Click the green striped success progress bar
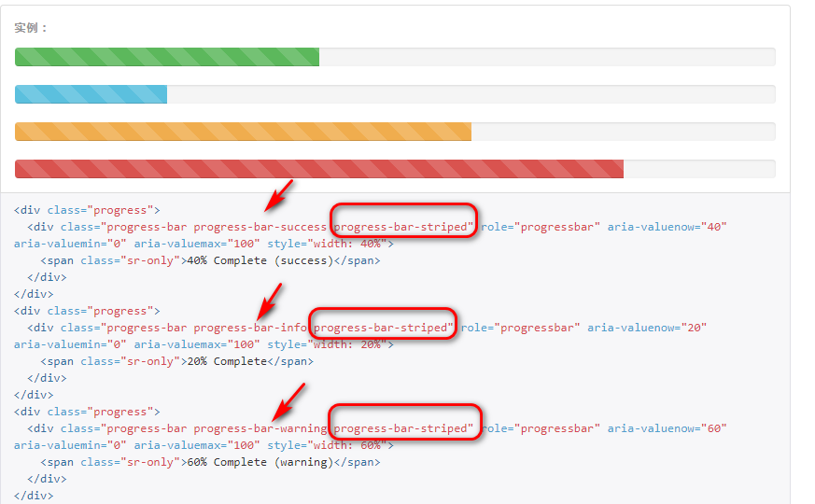This screenshot has width=815, height=504. pyautogui.click(x=167, y=57)
